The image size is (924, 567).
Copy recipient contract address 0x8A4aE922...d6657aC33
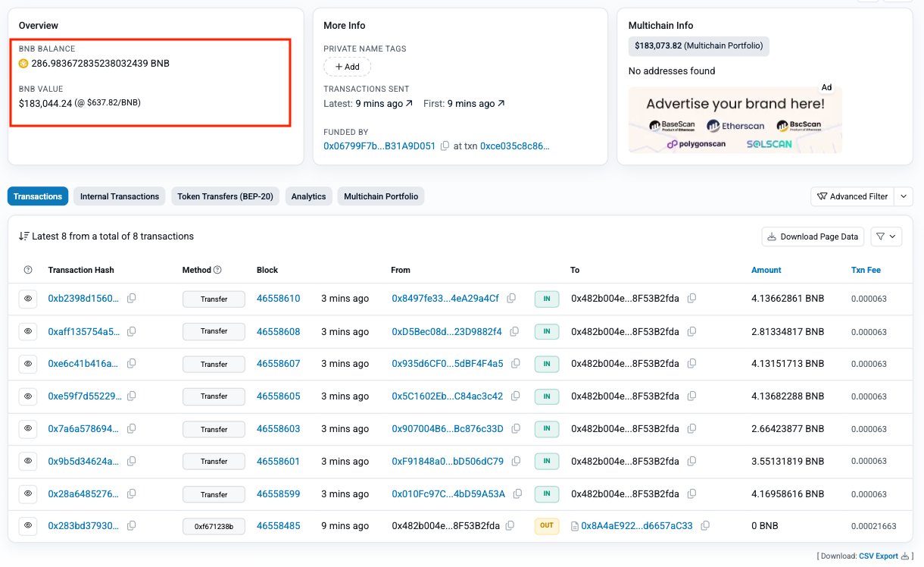pyautogui.click(x=705, y=526)
